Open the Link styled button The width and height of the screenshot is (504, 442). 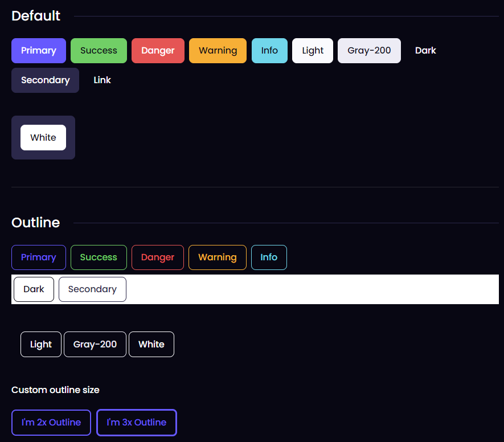pyautogui.click(x=103, y=80)
